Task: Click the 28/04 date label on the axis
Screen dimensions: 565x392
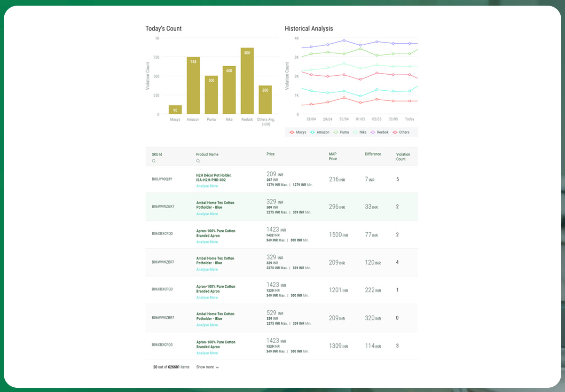Action: coord(311,119)
